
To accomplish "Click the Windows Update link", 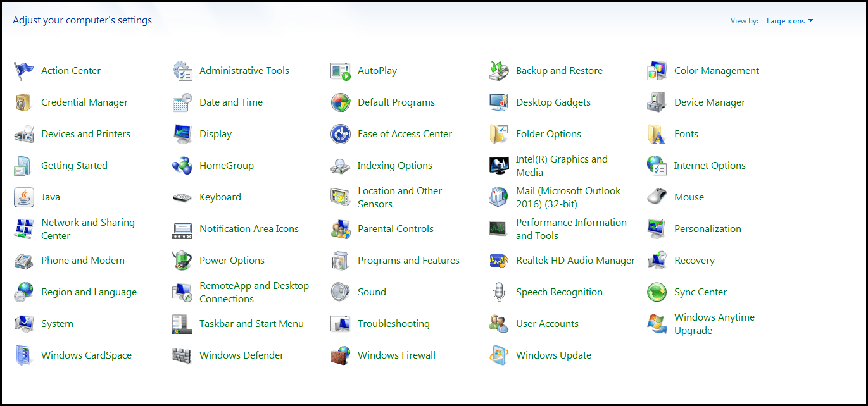I will point(553,355).
